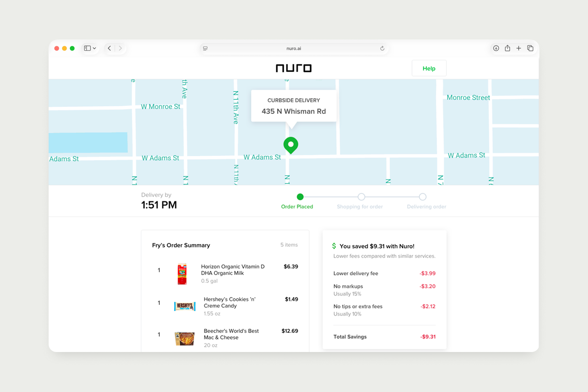Viewport: 588px width, 392px height.
Task: Click the Shopping for order label
Action: point(360,207)
